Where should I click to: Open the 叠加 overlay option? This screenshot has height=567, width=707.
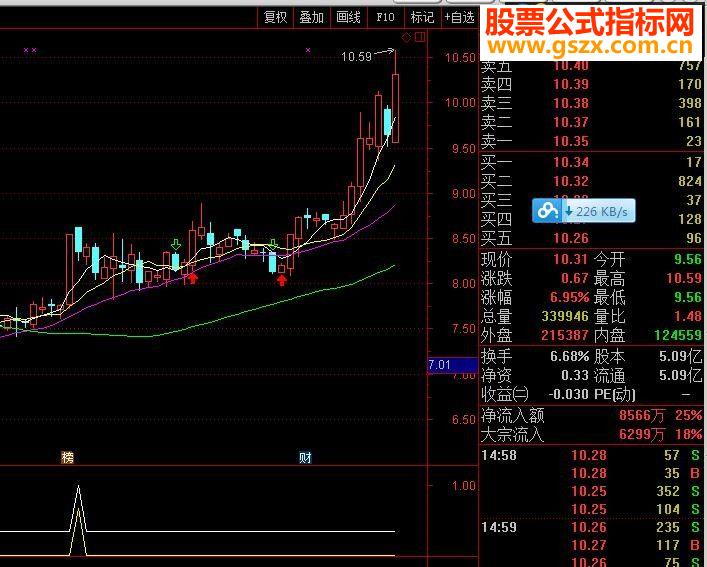[312, 18]
